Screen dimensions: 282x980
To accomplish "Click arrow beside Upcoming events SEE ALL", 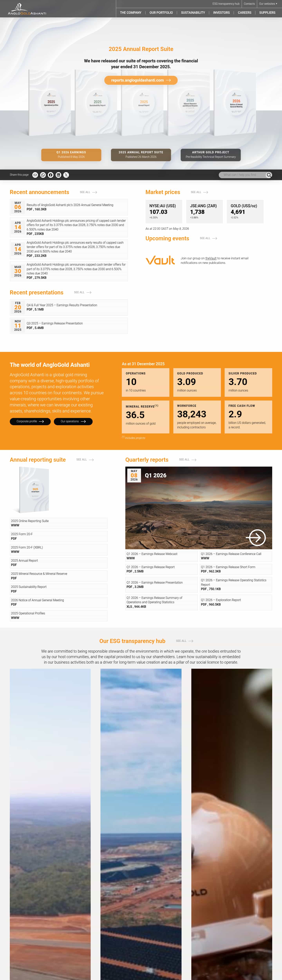I will pos(215,239).
